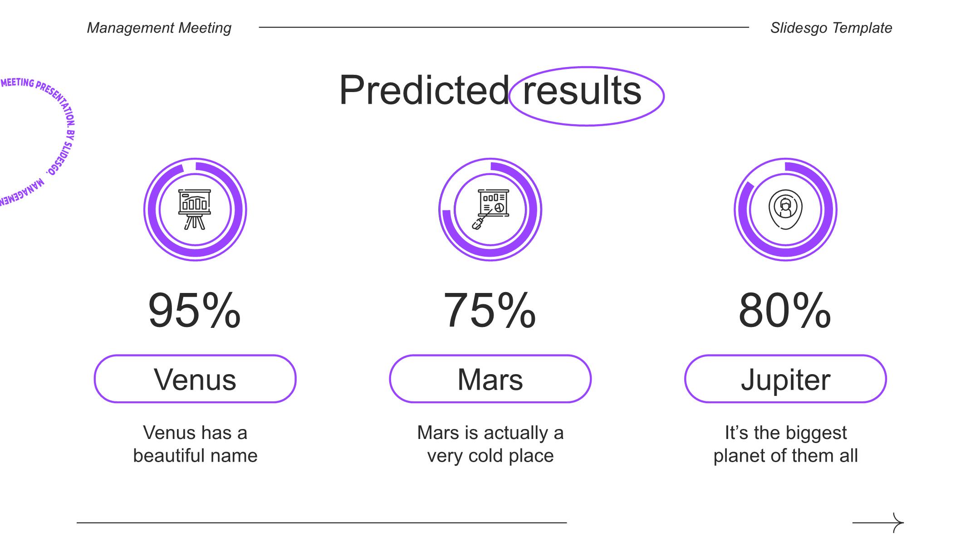Viewport: 980px width, 551px height.
Task: Click the 'Slidesgo Template' header text
Action: 831,28
